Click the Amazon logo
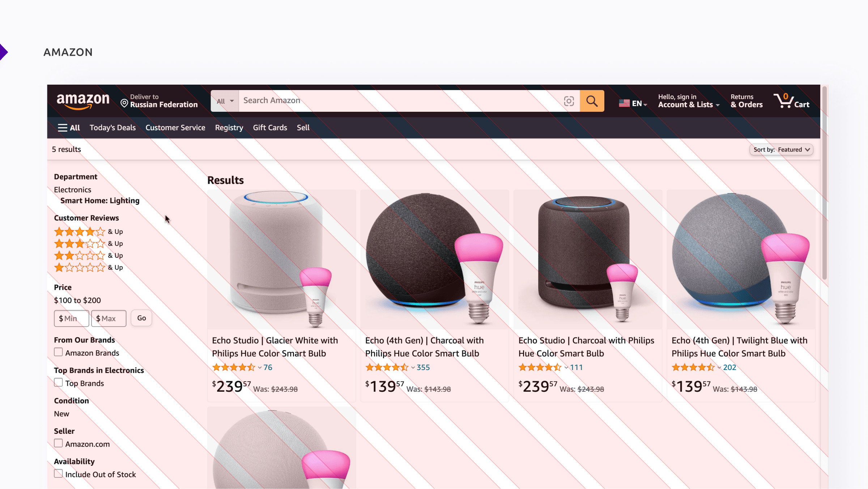Image resolution: width=868 pixels, height=489 pixels. click(x=83, y=101)
